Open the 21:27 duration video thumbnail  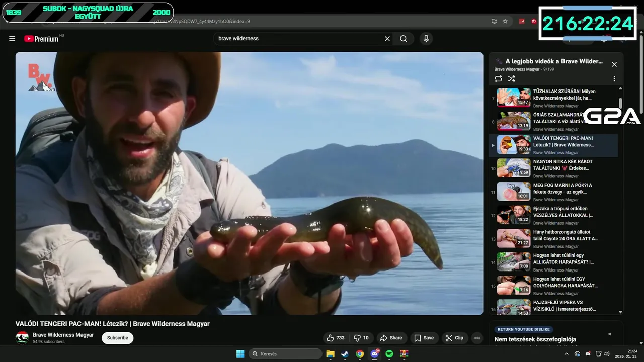click(514, 238)
